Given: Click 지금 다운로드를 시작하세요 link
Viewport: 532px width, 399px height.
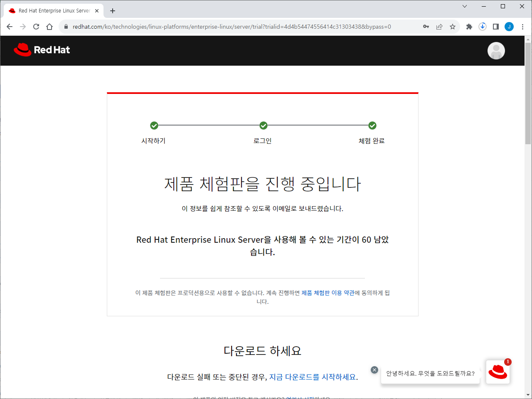Looking at the screenshot, I should [x=313, y=377].
